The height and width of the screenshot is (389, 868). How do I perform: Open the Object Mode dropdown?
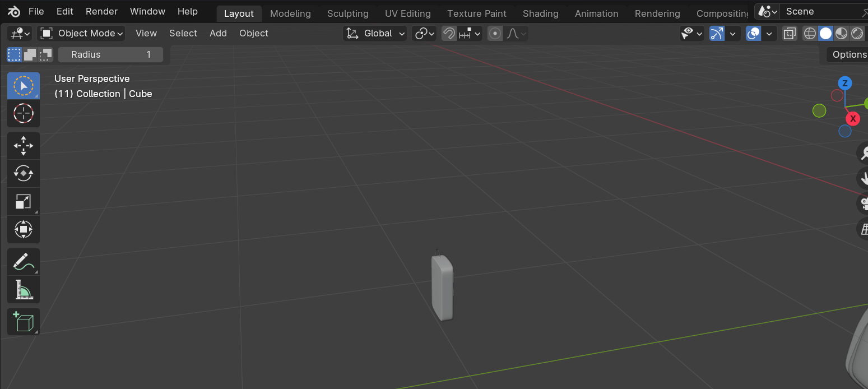[81, 33]
